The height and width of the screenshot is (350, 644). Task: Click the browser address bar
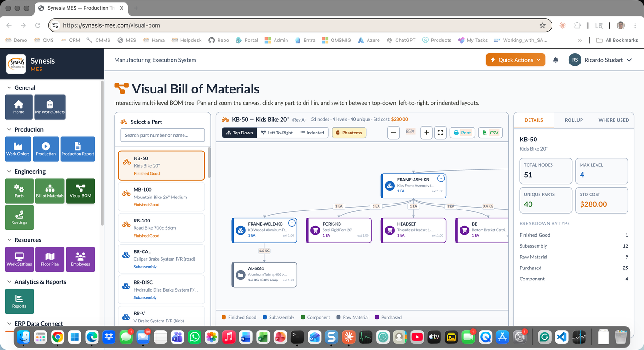299,25
